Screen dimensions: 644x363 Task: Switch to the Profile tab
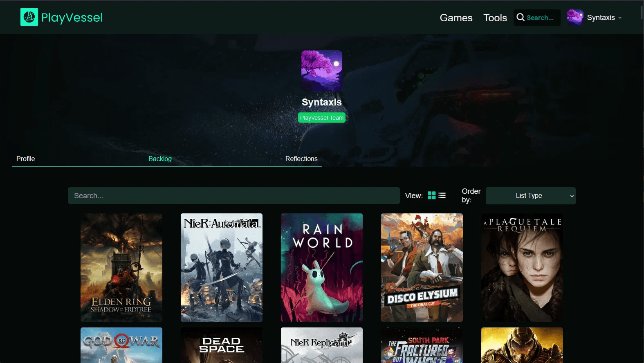tap(25, 159)
